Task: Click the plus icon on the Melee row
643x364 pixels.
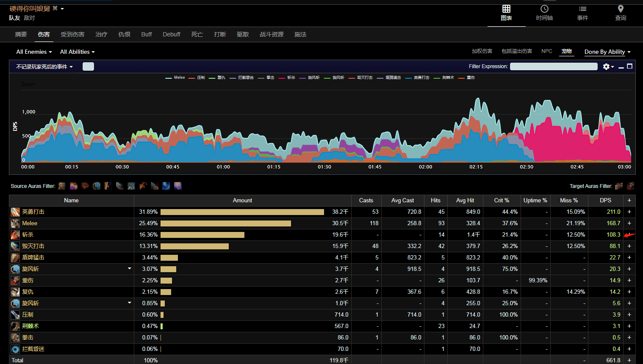Action: pyautogui.click(x=629, y=223)
